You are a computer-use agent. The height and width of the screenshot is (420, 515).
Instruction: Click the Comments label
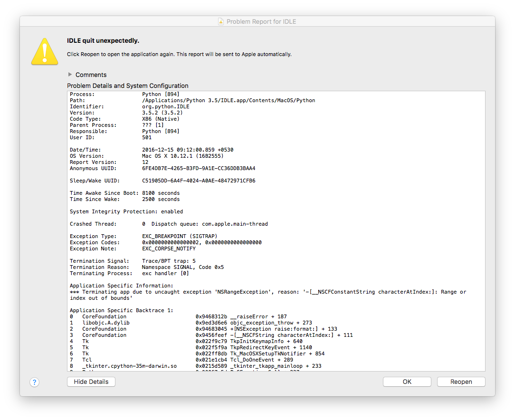pos(91,75)
